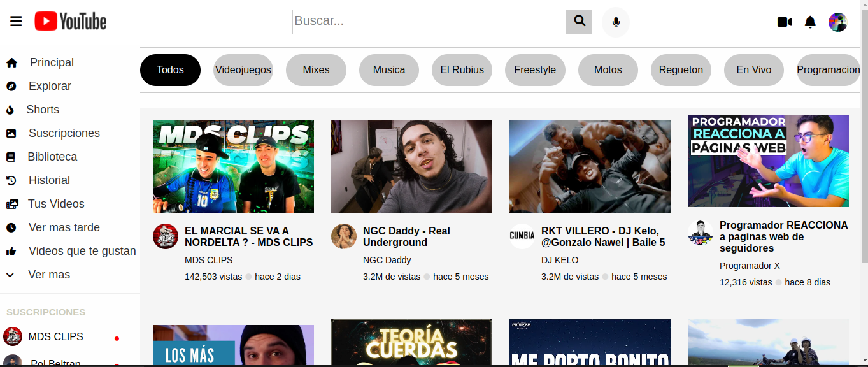Click '12,316 vistas' text
Screen dimensions: 868x367
click(x=746, y=282)
